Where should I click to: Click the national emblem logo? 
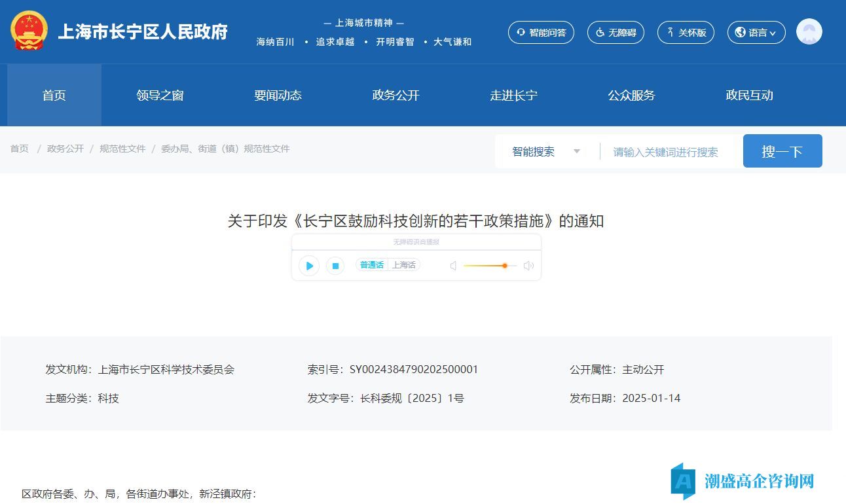(29, 31)
